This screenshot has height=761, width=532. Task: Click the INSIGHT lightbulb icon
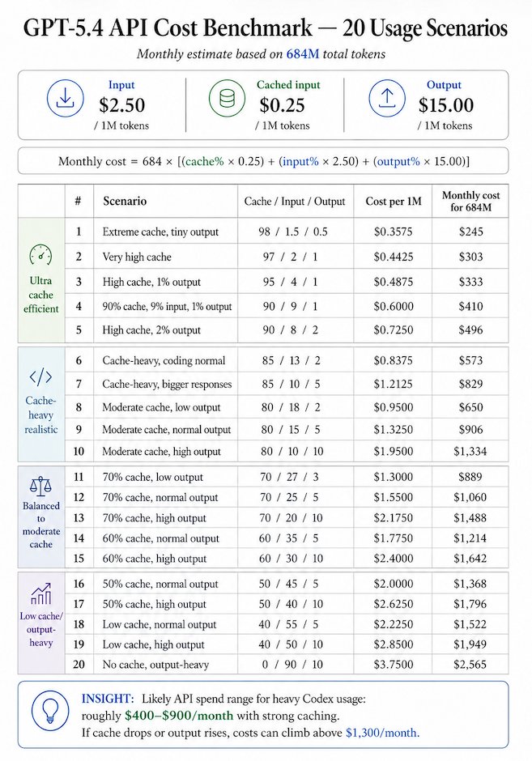pyautogui.click(x=50, y=711)
